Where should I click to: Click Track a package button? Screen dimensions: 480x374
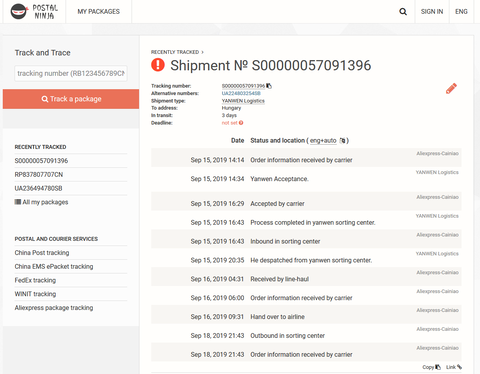(x=71, y=99)
